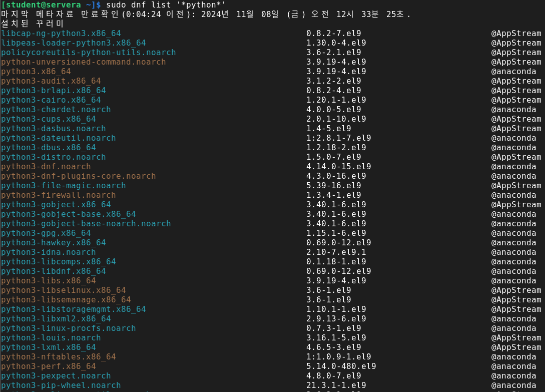Click python3-dateutil.noarch package name
The height and width of the screenshot is (392, 545).
pos(59,138)
